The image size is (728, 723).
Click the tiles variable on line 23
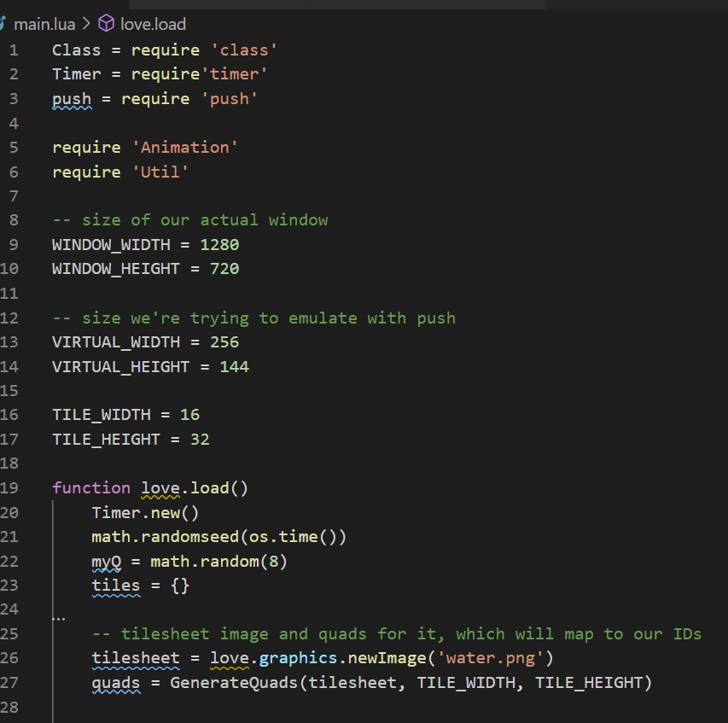[x=116, y=586]
